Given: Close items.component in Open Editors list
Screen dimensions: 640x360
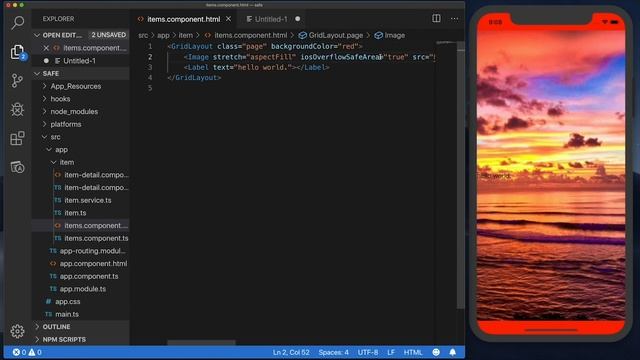Looking at the screenshot, I should coord(46,48).
